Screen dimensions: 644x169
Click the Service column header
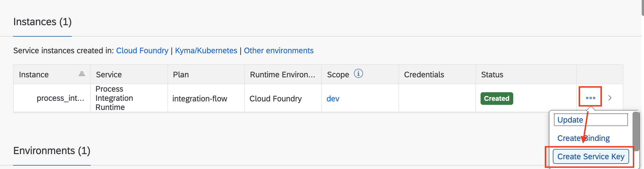pos(109,74)
